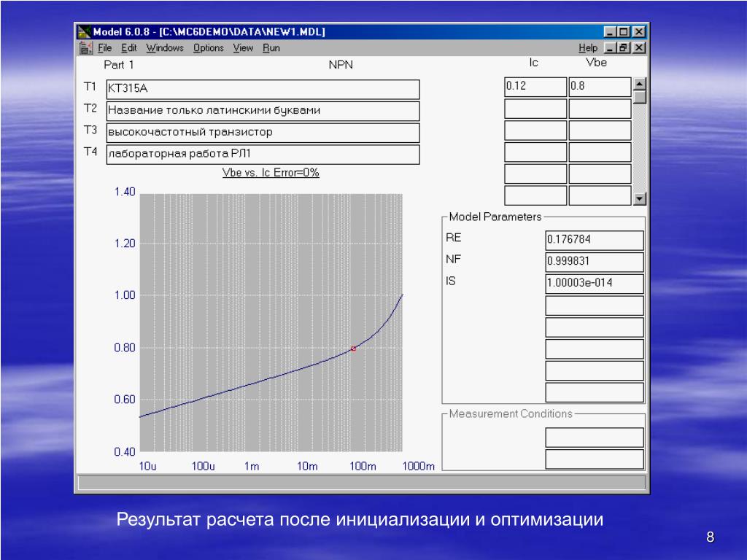Click the 'NPN' label
The width and height of the screenshot is (747, 560).
(341, 65)
